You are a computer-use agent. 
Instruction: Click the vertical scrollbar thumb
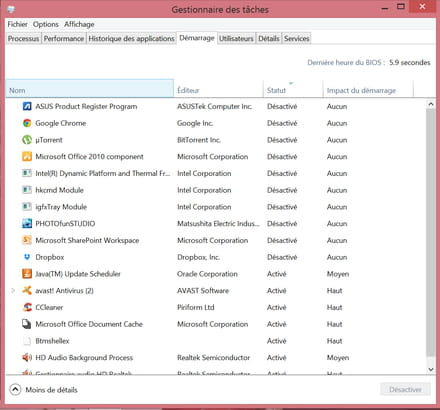431,232
